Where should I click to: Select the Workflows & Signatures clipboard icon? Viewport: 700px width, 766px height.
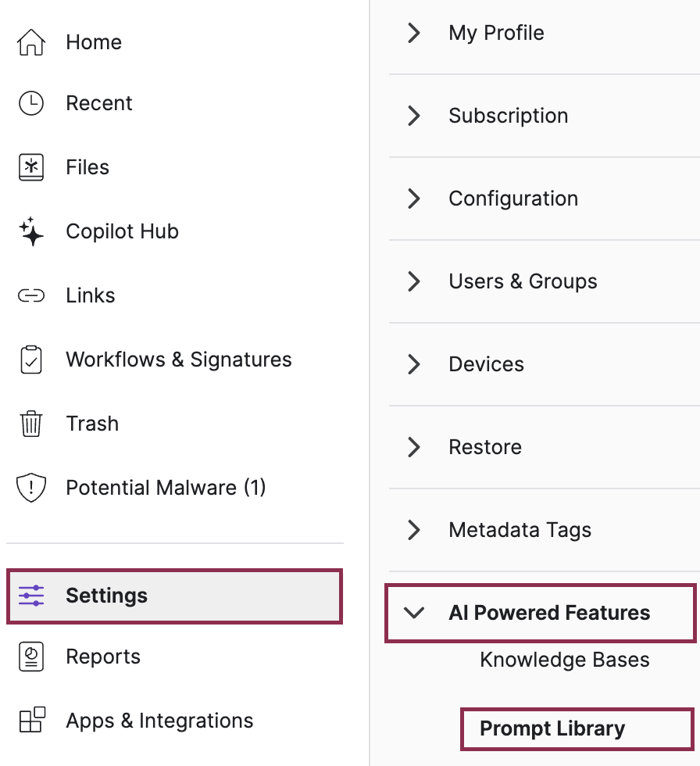click(31, 360)
